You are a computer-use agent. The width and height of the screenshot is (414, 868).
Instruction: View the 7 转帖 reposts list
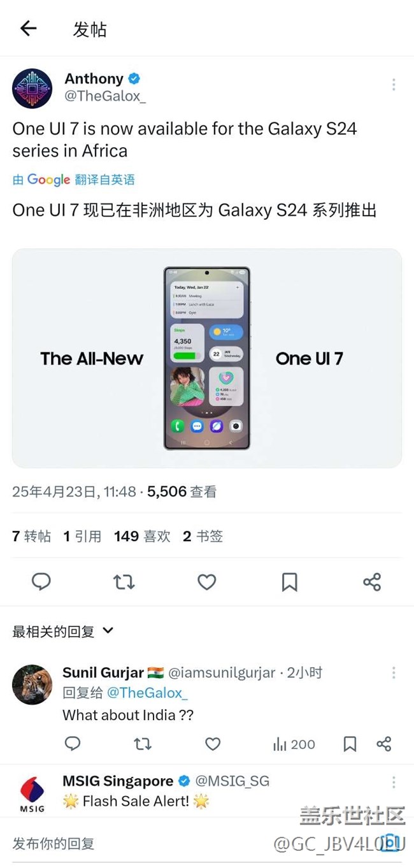tap(32, 537)
